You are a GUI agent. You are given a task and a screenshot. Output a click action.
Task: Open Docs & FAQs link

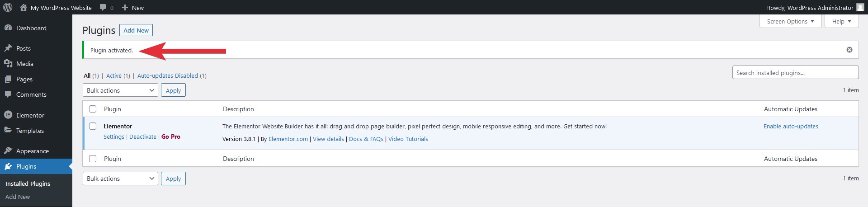[x=366, y=139]
